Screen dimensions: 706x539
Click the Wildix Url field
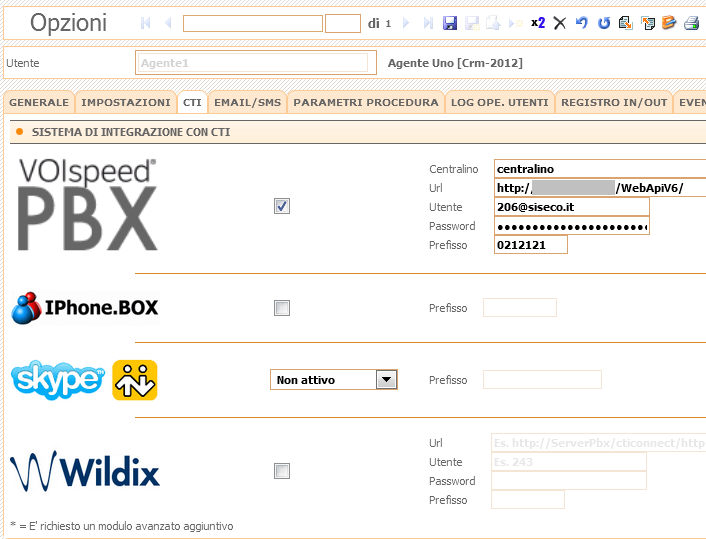(x=598, y=443)
